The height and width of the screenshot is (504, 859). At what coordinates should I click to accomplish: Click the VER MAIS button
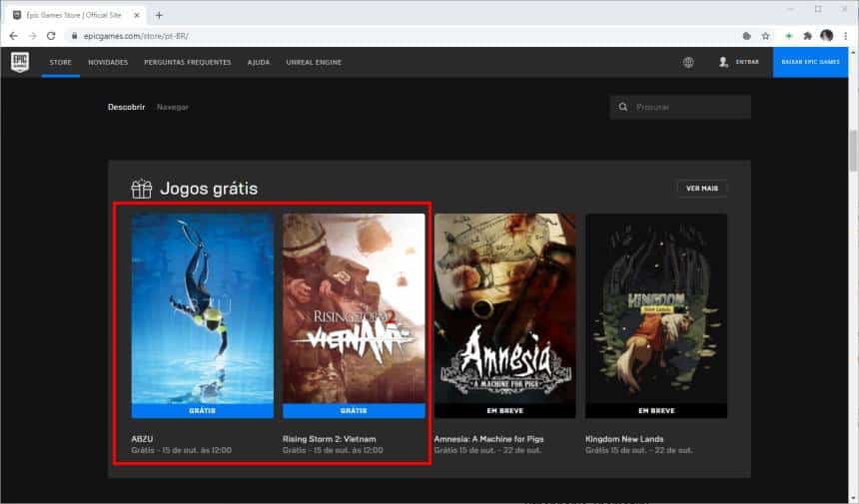[702, 189]
